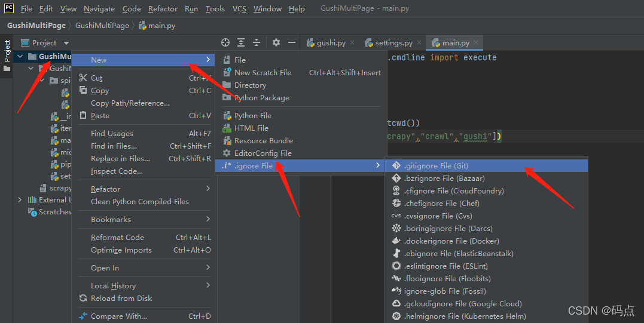Click the Darcs icon beside .boringignore
The height and width of the screenshot is (323, 644).
pyautogui.click(x=396, y=228)
